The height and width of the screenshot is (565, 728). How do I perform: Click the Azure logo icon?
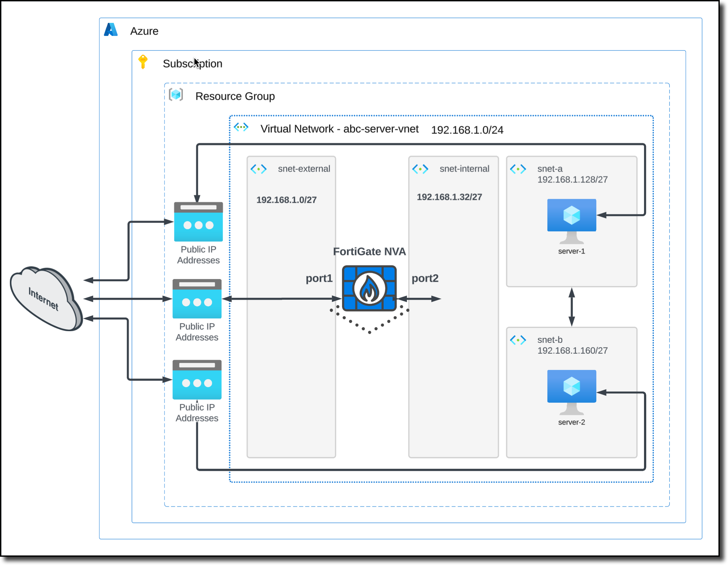[112, 30]
